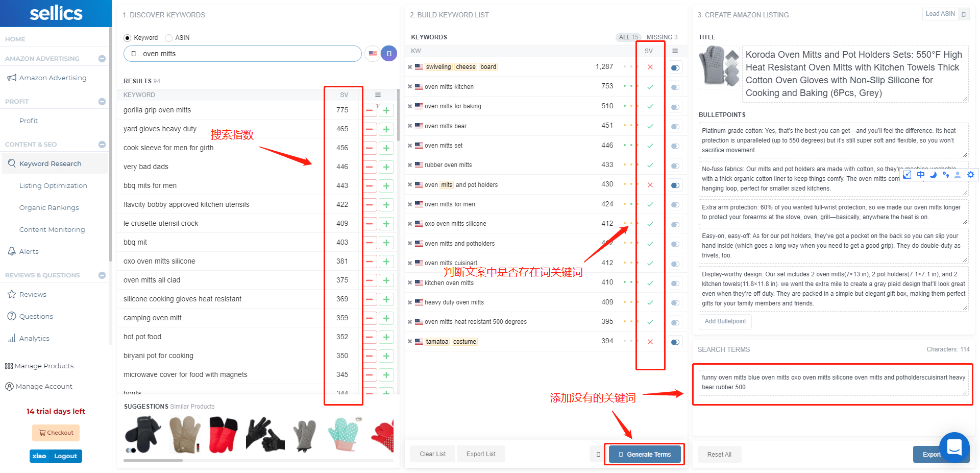Toggle switch for 'oven mitts kitchen'
Screen dimensions: 980x473
tap(675, 87)
